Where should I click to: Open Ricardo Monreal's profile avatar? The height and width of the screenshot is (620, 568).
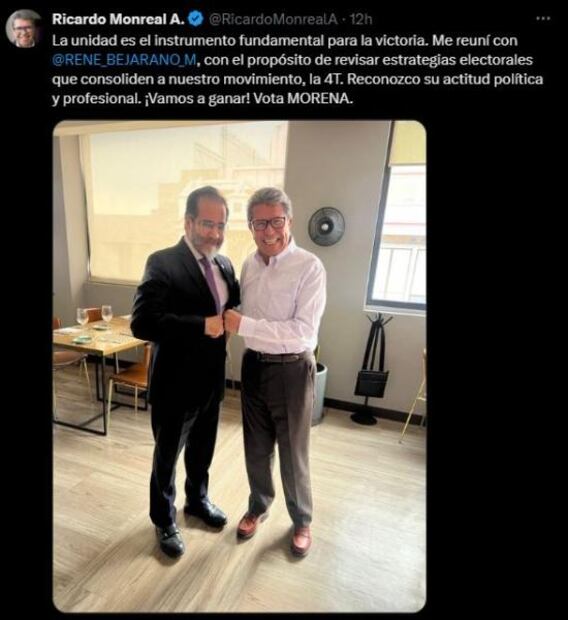(24, 28)
